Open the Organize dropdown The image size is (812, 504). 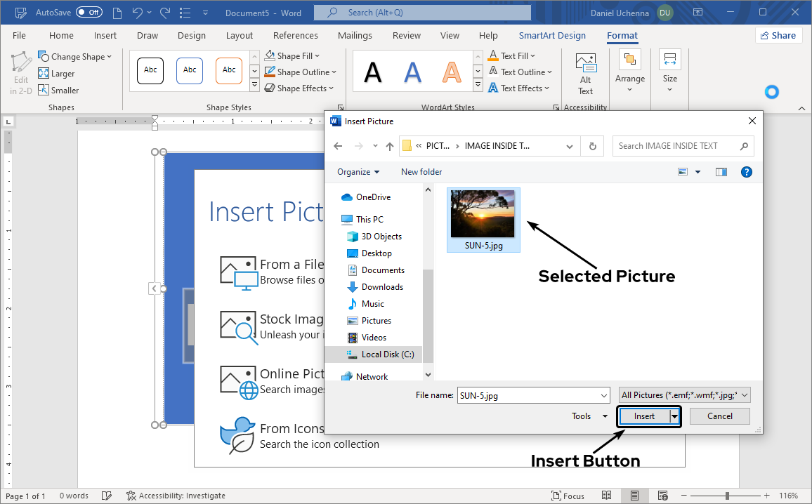pyautogui.click(x=358, y=171)
